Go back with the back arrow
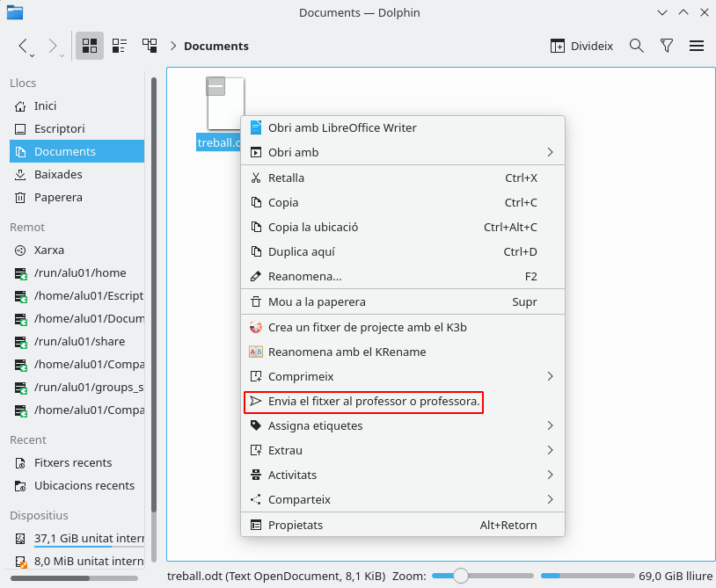Image resolution: width=716 pixels, height=588 pixels. point(24,46)
